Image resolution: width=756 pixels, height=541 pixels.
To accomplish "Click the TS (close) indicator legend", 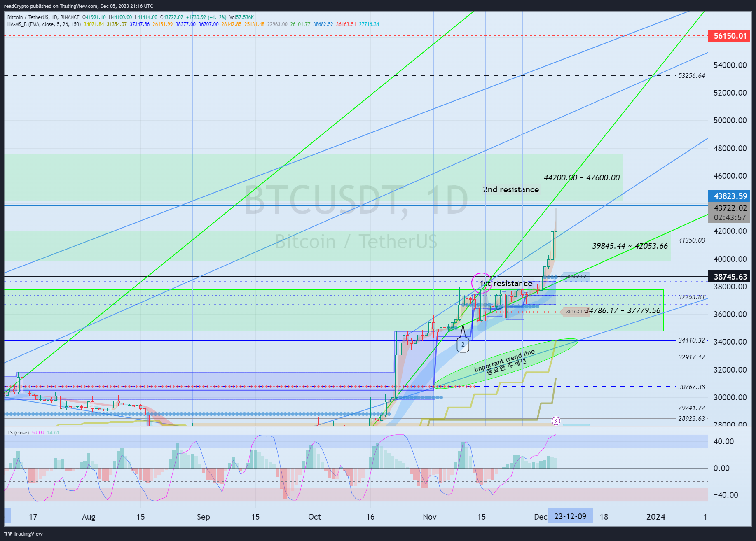I will [18, 433].
